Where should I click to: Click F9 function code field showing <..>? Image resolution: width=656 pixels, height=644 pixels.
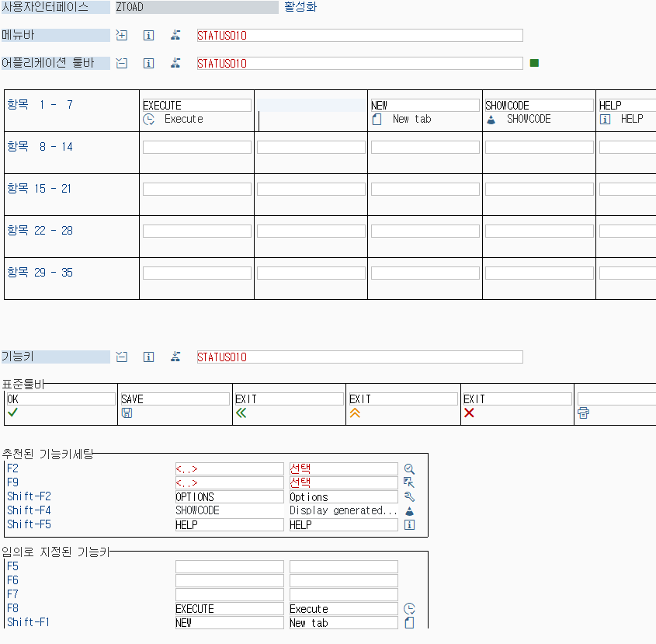coord(230,482)
